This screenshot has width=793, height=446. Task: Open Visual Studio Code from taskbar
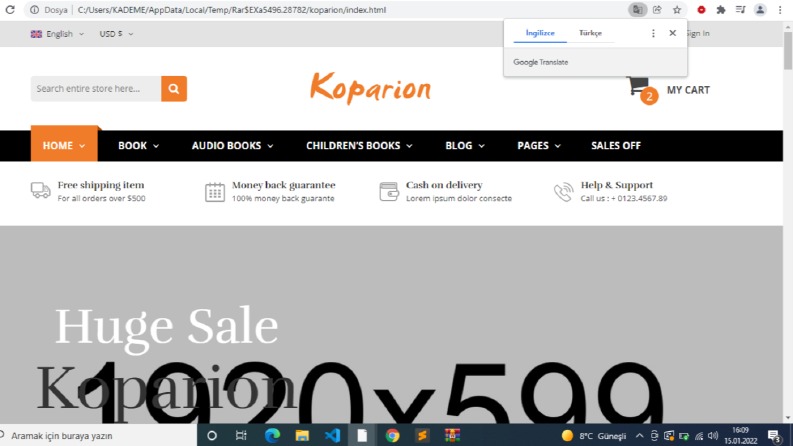point(332,435)
